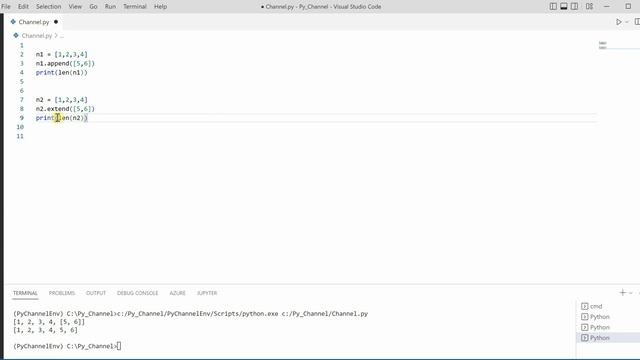Switch to the AZURE panel tab
640x360 pixels.
tap(178, 293)
